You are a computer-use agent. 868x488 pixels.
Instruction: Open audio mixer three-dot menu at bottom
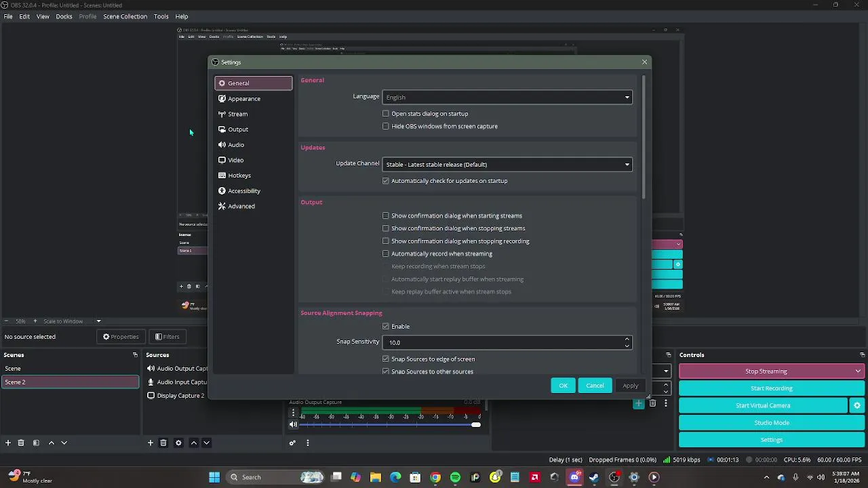point(307,443)
